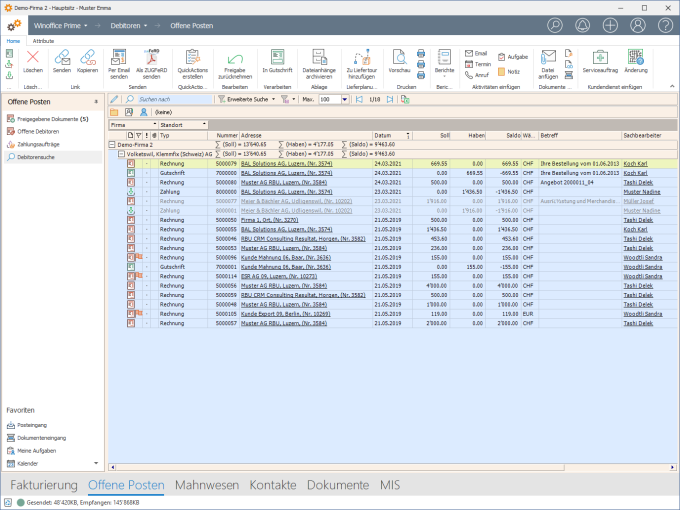The image size is (680, 510).
Task: Open the Fakturierung module tab
Action: (44, 485)
